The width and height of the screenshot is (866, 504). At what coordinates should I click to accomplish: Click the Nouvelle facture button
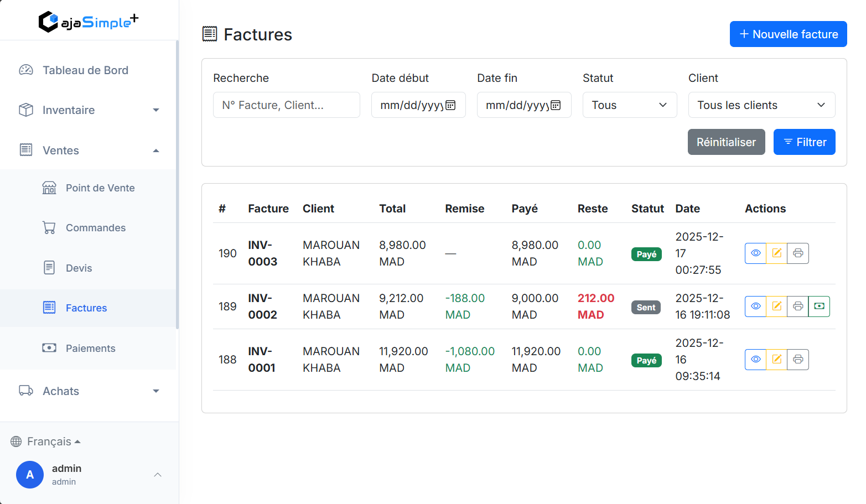[787, 34]
